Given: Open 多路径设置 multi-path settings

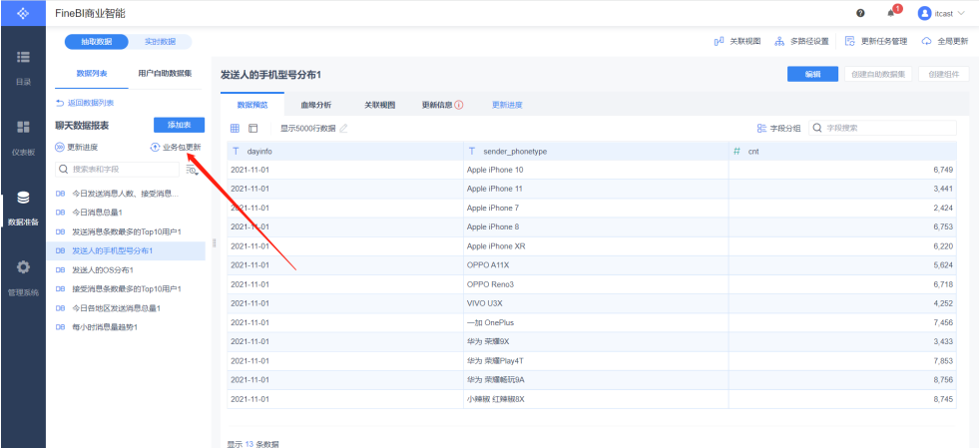Looking at the screenshot, I should coord(801,41).
